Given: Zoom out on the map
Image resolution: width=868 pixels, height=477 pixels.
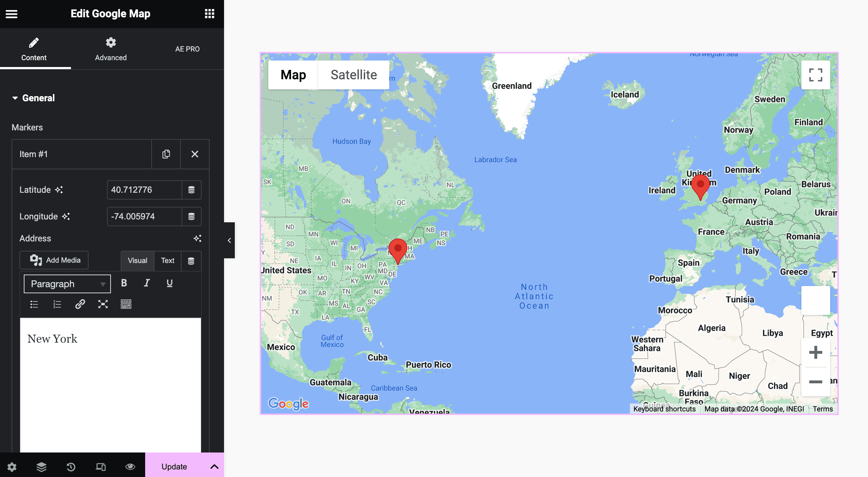Looking at the screenshot, I should (815, 382).
